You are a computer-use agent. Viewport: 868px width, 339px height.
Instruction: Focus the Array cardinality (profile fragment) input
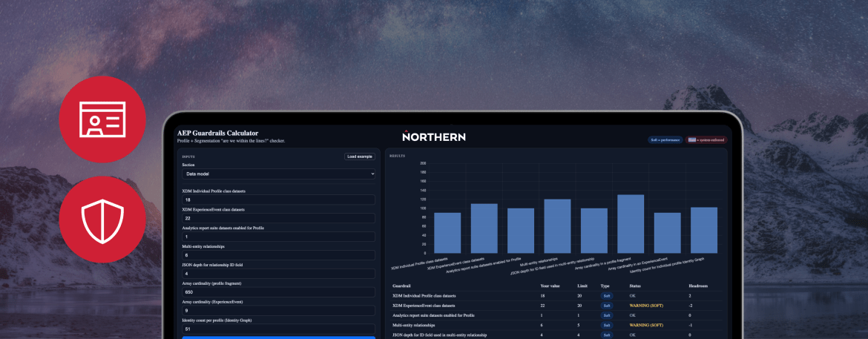278,292
